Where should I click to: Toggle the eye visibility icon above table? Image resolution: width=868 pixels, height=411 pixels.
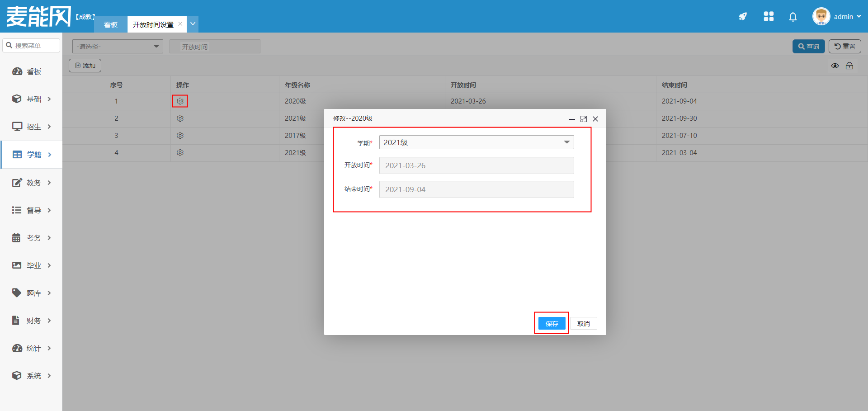835,66
